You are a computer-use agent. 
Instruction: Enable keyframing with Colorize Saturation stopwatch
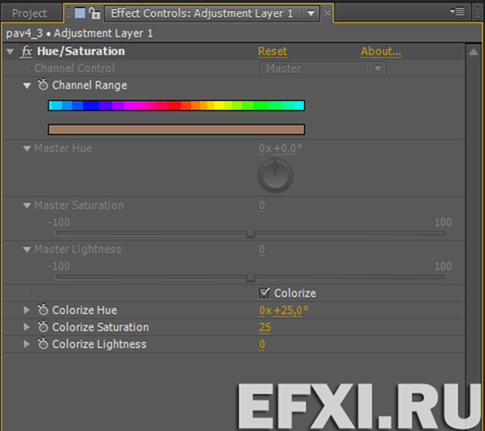(43, 327)
